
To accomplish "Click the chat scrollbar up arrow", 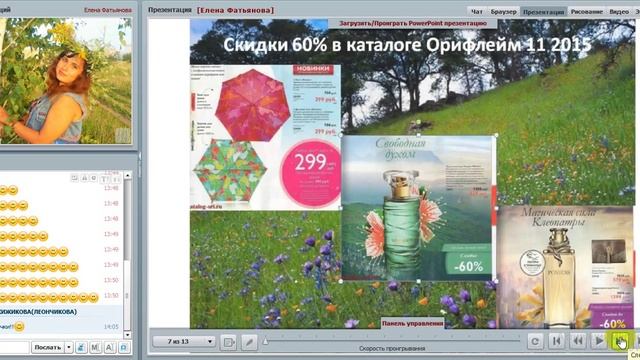I will coord(127,176).
